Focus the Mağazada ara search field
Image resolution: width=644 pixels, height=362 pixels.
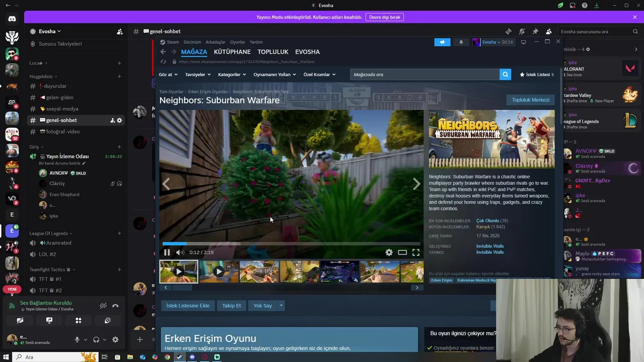point(425,74)
